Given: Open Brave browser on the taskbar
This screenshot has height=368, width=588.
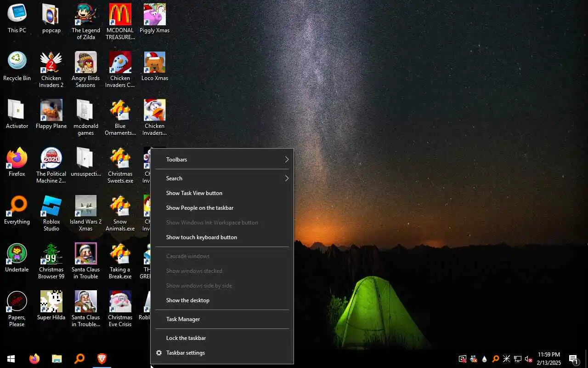Looking at the screenshot, I should coord(102,359).
